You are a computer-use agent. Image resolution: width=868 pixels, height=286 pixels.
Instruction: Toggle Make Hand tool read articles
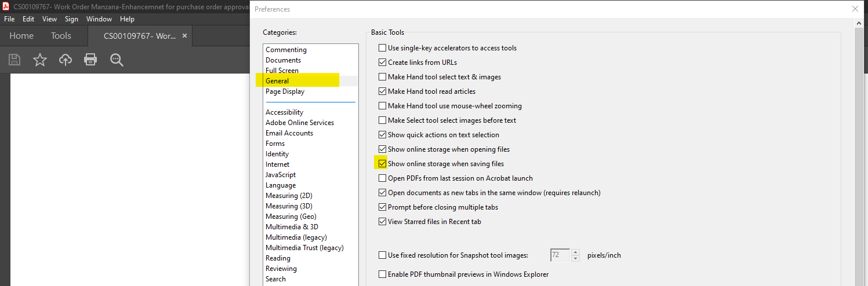pos(382,91)
